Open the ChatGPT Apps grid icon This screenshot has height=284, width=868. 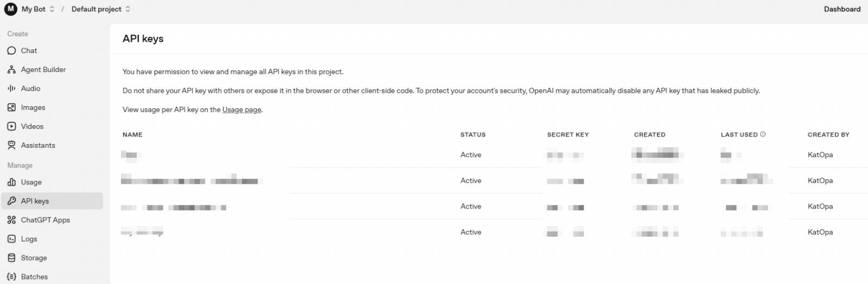11,220
